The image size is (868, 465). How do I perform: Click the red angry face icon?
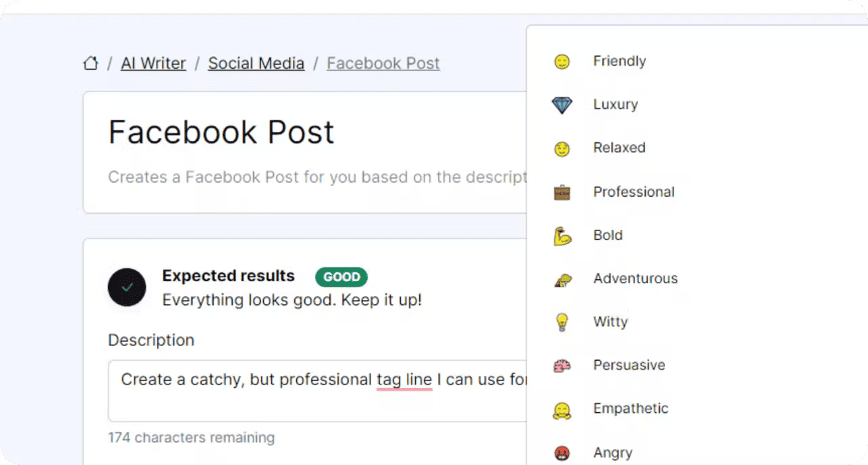click(562, 454)
